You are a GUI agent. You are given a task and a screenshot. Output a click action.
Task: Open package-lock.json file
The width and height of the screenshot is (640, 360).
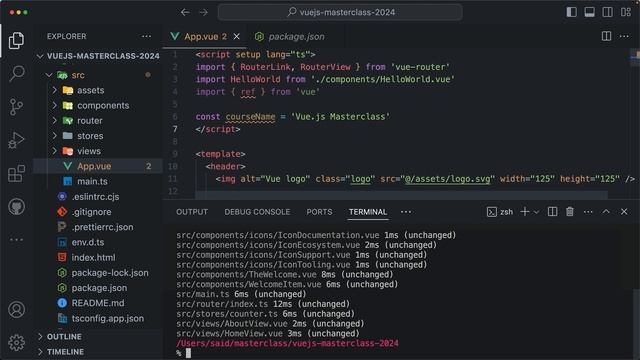pyautogui.click(x=98, y=273)
